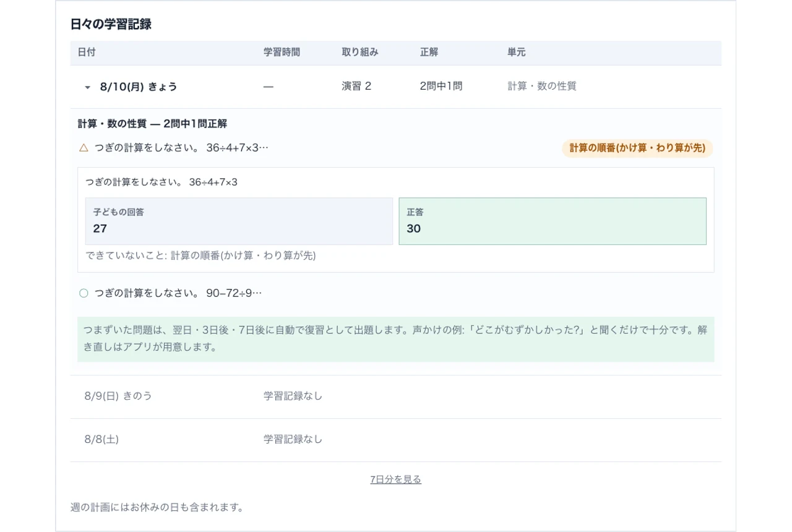Click the 単元 column header
Image resolution: width=792 pixels, height=532 pixels.
click(x=517, y=53)
